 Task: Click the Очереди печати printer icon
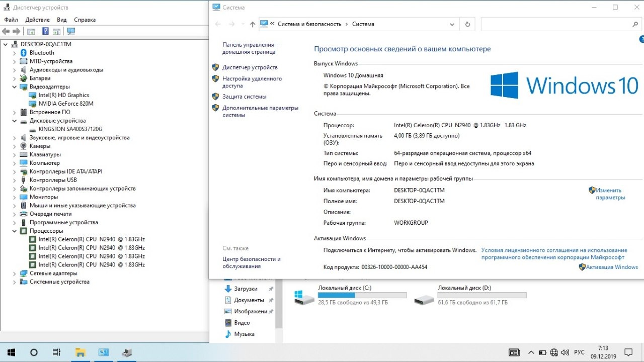click(x=24, y=214)
